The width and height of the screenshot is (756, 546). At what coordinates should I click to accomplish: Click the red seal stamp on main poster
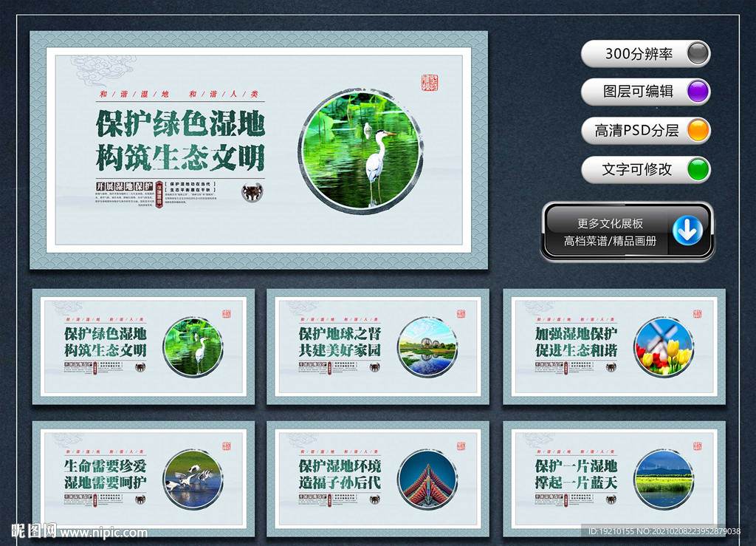pyautogui.click(x=430, y=83)
